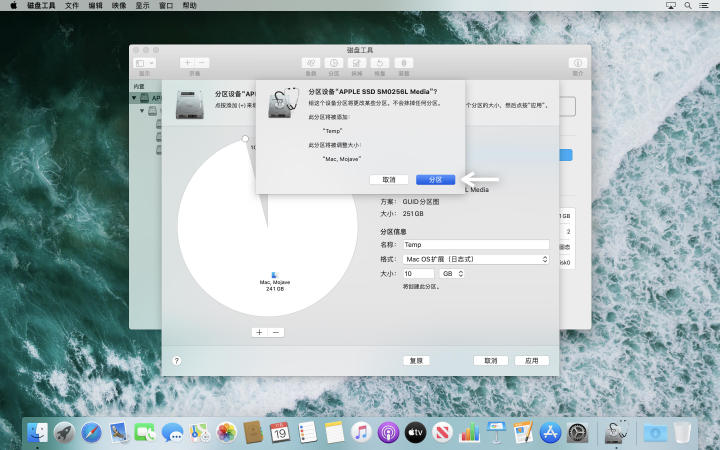Open Contacts from the Dock
The image size is (720, 450).
(253, 433)
